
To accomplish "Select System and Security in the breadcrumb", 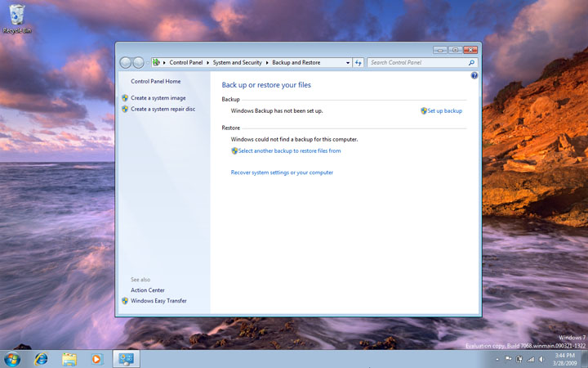I will (x=238, y=62).
